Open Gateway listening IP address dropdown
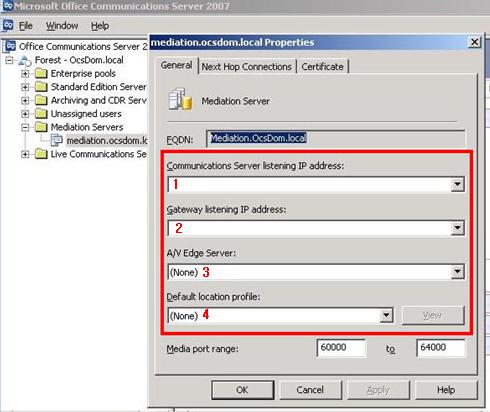The image size is (490, 412). (457, 228)
